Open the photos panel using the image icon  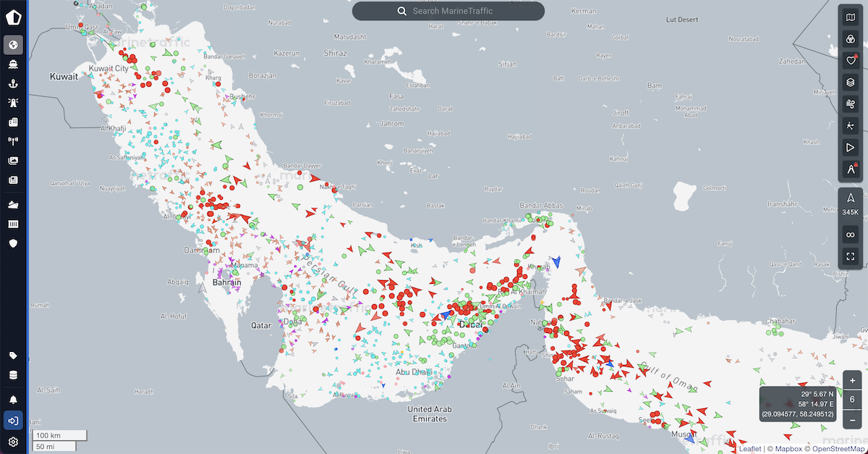pos(13,161)
